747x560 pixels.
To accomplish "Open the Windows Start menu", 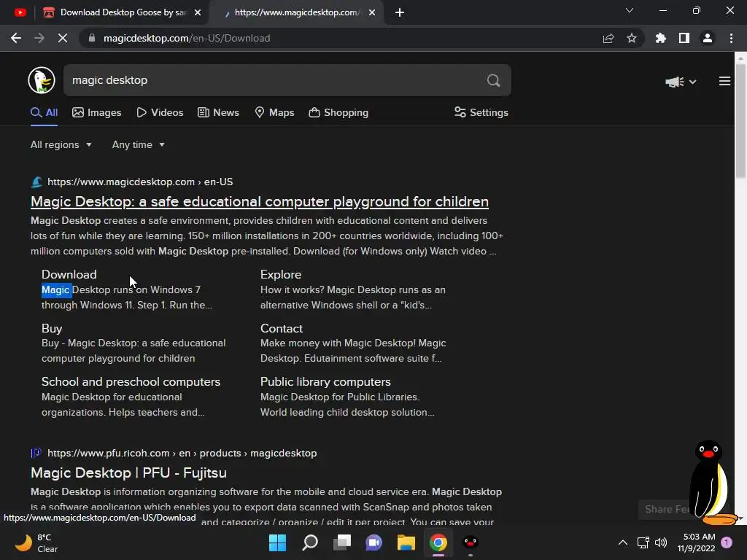I will tap(277, 542).
